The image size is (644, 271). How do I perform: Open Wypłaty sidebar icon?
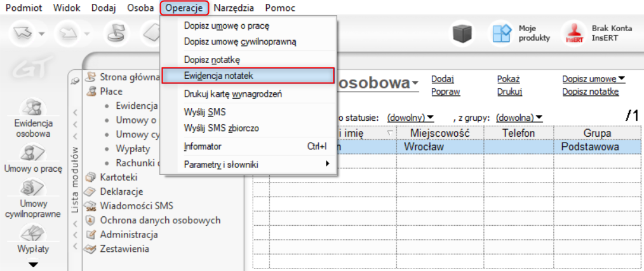33,233
